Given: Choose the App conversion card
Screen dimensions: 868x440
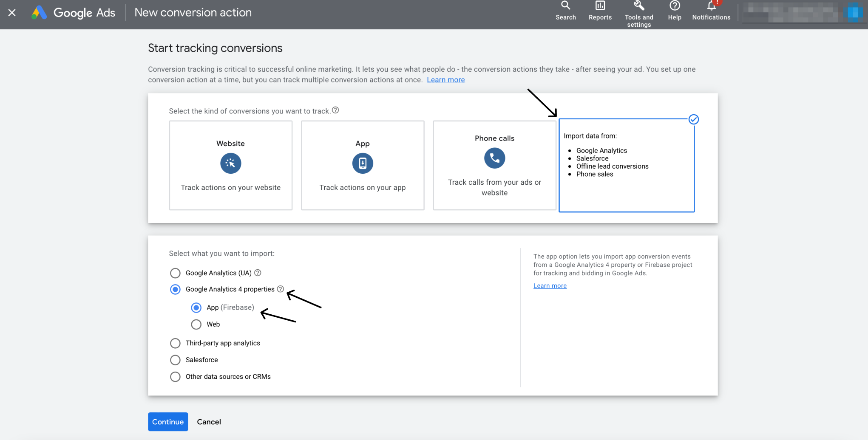Looking at the screenshot, I should pyautogui.click(x=362, y=165).
